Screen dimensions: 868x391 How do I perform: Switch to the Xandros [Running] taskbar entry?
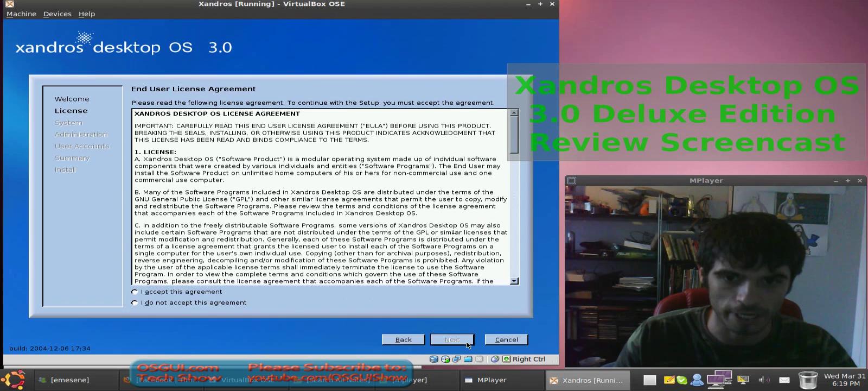click(x=589, y=380)
